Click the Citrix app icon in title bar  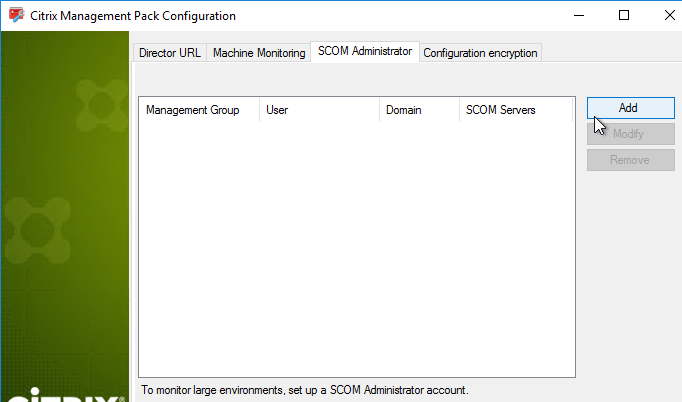(x=17, y=15)
